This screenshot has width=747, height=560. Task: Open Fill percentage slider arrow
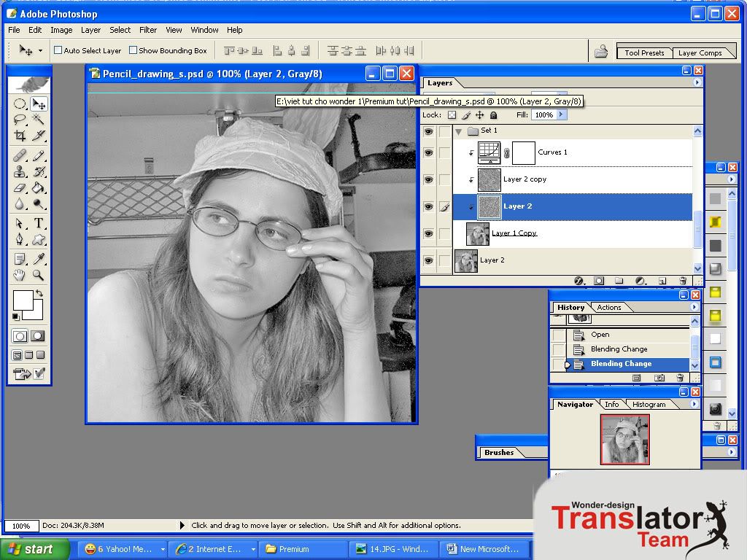pos(561,114)
